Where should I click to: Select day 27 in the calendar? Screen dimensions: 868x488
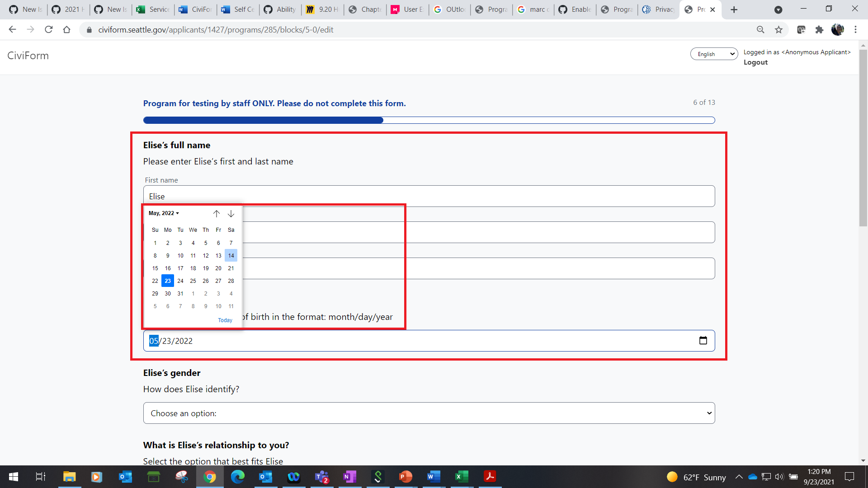pyautogui.click(x=218, y=281)
